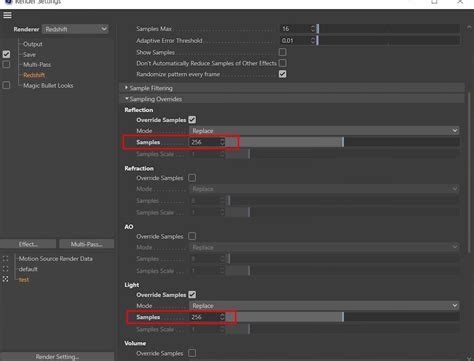Select Save in the settings tree

[29, 54]
